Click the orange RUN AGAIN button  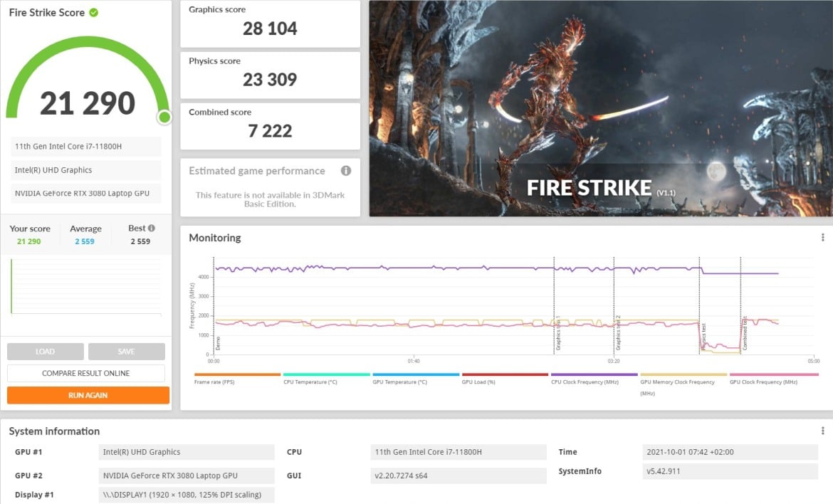(88, 395)
